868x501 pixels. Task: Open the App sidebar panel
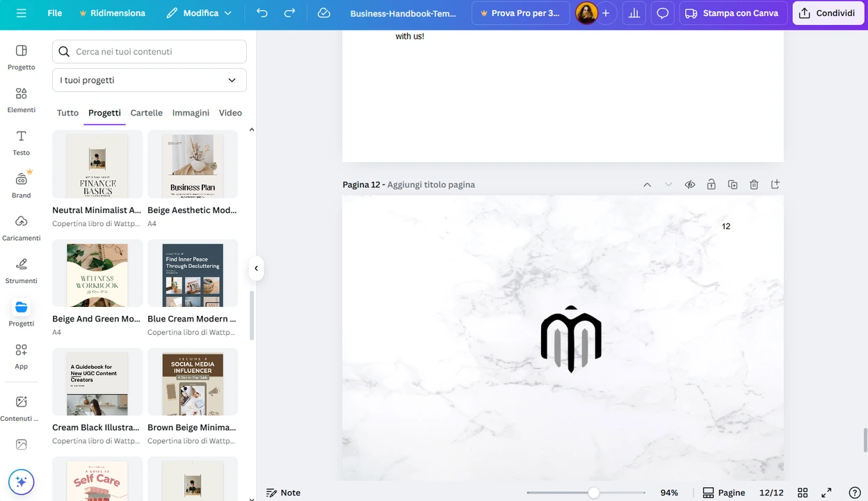(x=22, y=356)
